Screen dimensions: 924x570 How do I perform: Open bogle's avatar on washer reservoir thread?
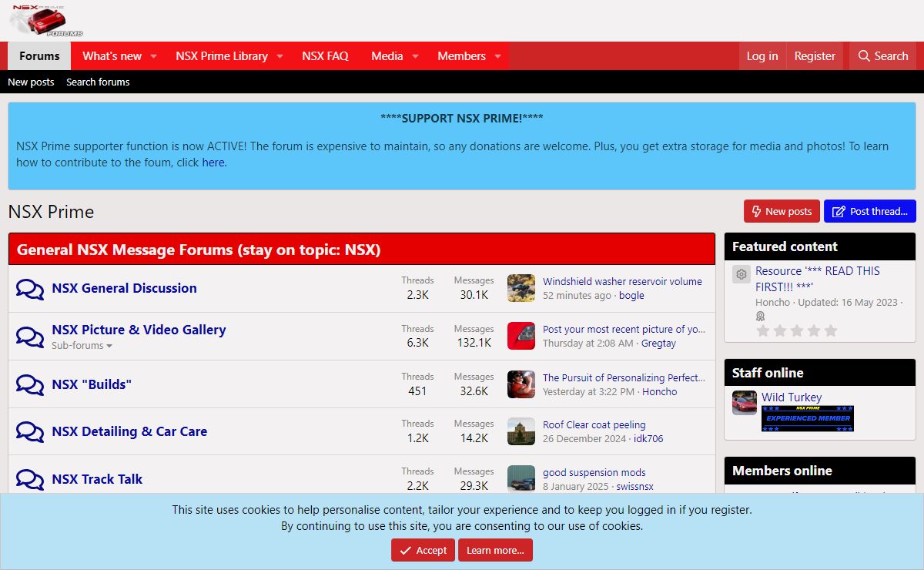(521, 288)
